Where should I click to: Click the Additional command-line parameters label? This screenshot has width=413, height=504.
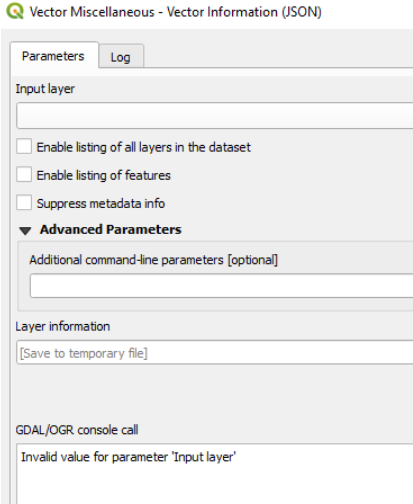(154, 260)
